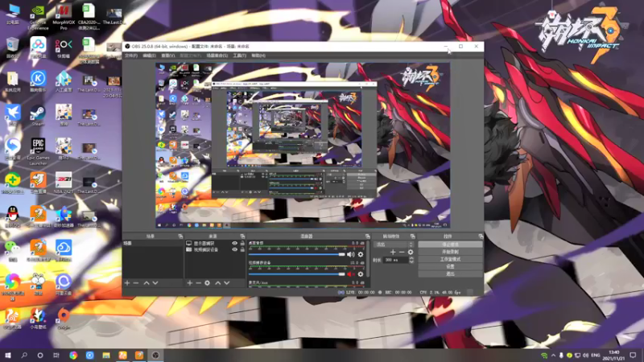The height and width of the screenshot is (362, 644).
Task: Expand hidden system tray icons chevron
Action: click(x=553, y=355)
